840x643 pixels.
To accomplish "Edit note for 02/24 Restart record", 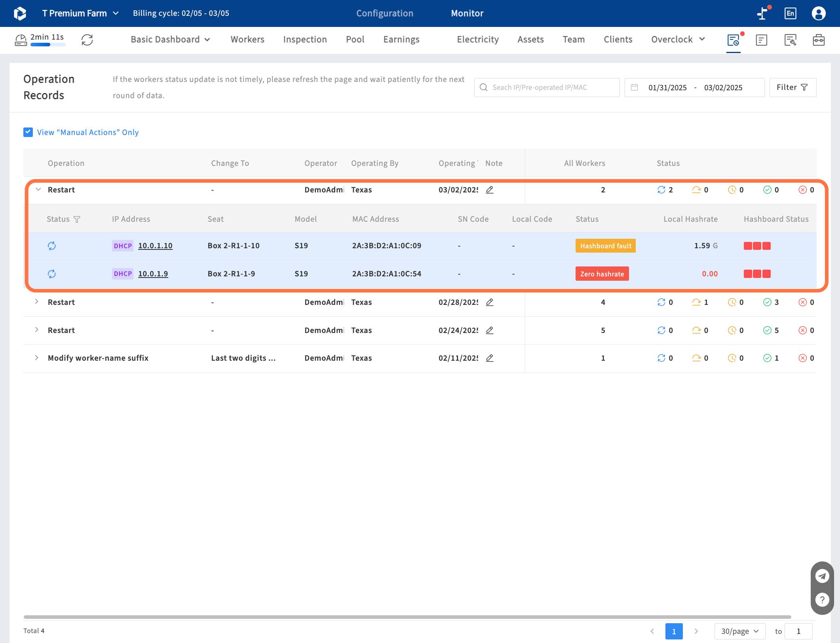I will [x=490, y=330].
